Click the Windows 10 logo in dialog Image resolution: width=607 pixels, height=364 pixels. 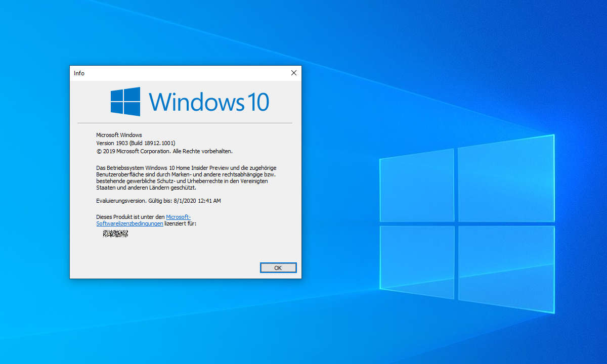coord(125,102)
